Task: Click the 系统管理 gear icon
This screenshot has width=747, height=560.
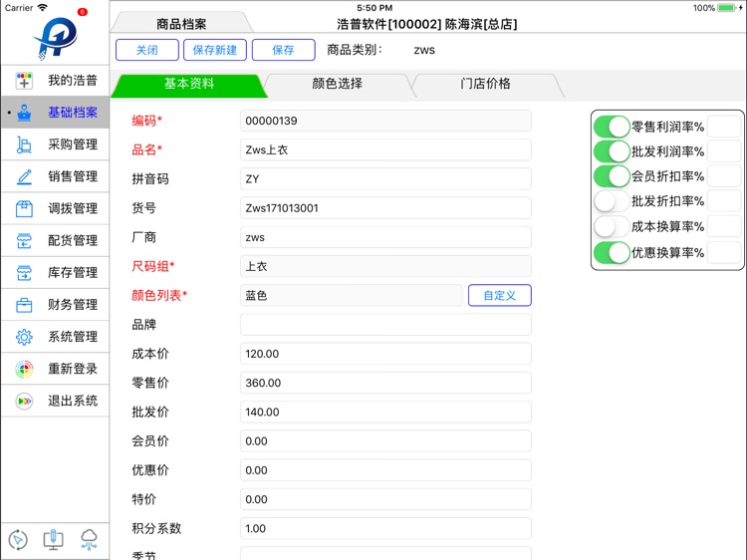Action: tap(24, 337)
